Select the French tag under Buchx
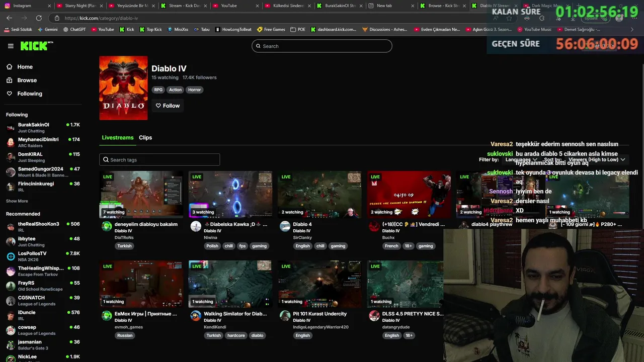Viewport: 644px width, 362px height. coord(391,246)
